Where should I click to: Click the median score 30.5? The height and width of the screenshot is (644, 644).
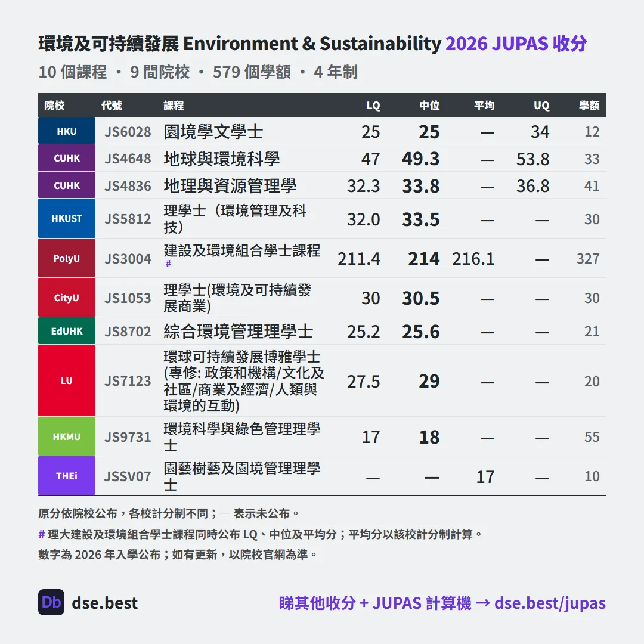pyautogui.click(x=420, y=299)
